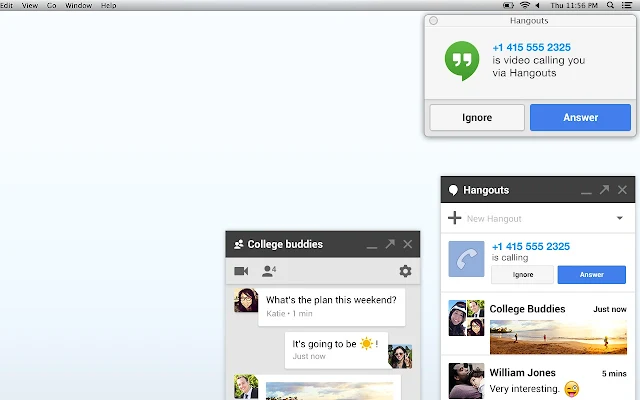
Task: Click the green Hangouts logo in the notification
Action: (x=462, y=60)
